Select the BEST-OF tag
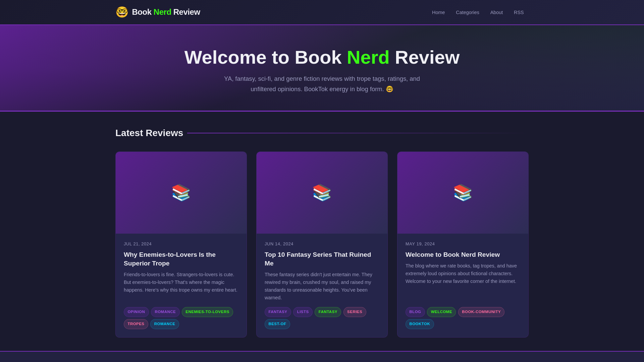The width and height of the screenshot is (644, 362). [x=277, y=324]
